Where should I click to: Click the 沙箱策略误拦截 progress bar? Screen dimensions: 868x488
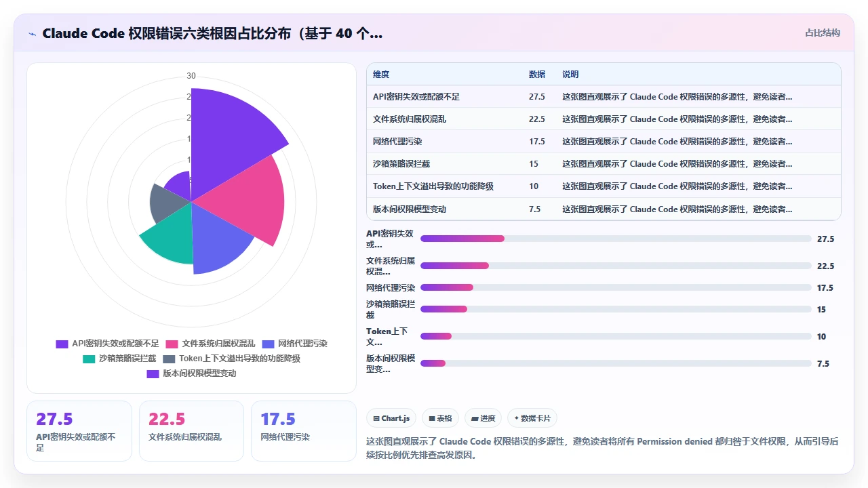[x=616, y=309]
